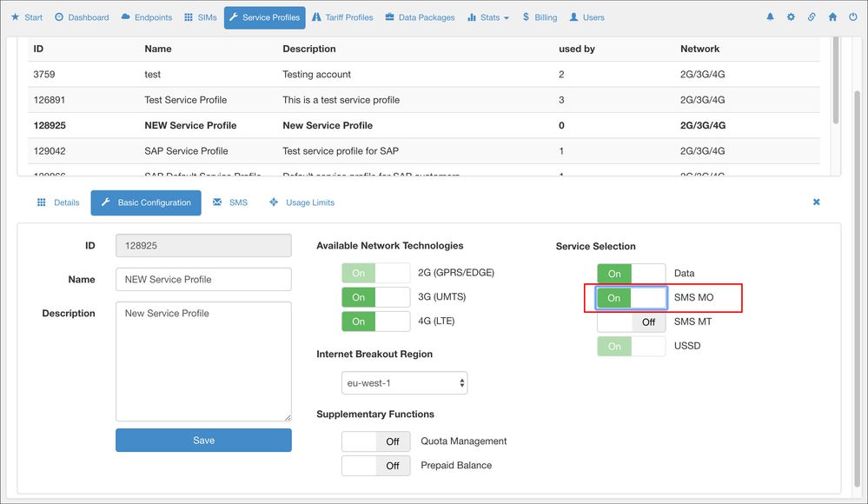868x504 pixels.
Task: Toggle the 4G (LTE) switch
Action: point(376,322)
